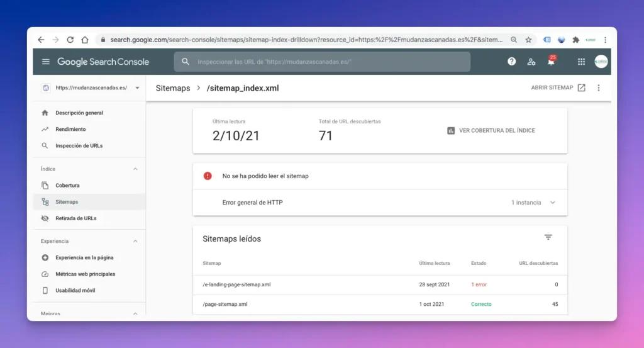Reload the page with the refresh icon
Image resolution: width=644 pixels, height=348 pixels.
[x=70, y=40]
